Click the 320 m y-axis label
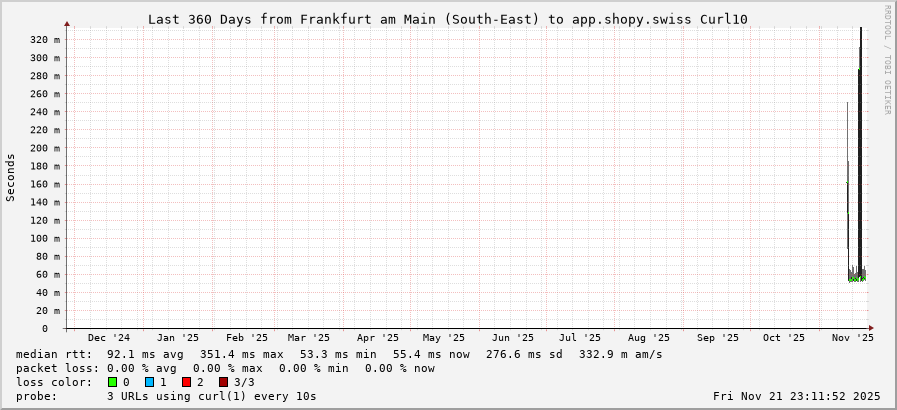897x410 pixels. pos(44,39)
